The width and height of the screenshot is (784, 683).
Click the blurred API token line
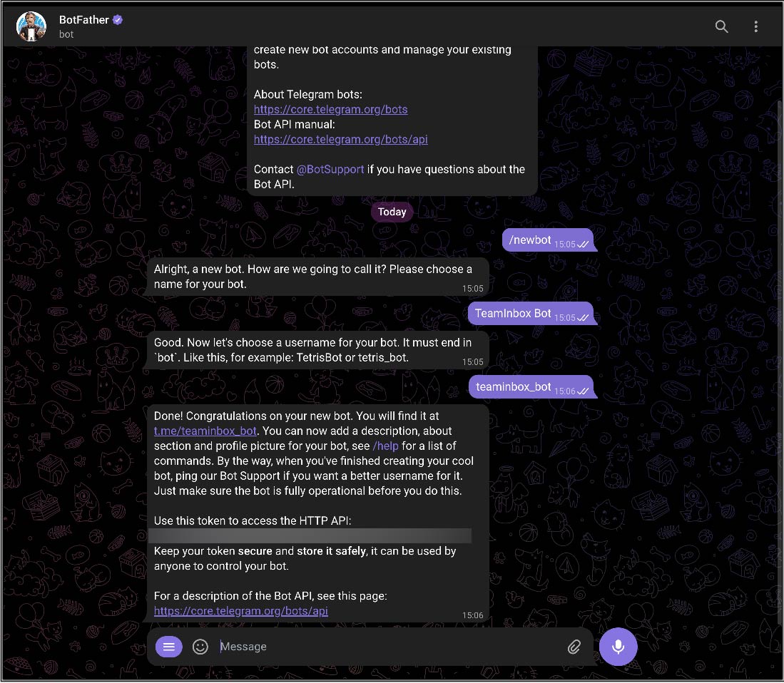pos(310,535)
